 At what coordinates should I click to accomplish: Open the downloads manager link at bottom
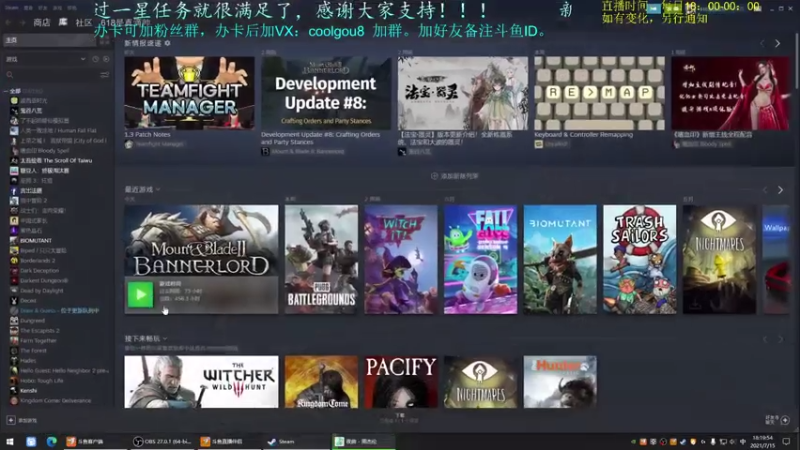click(x=399, y=418)
